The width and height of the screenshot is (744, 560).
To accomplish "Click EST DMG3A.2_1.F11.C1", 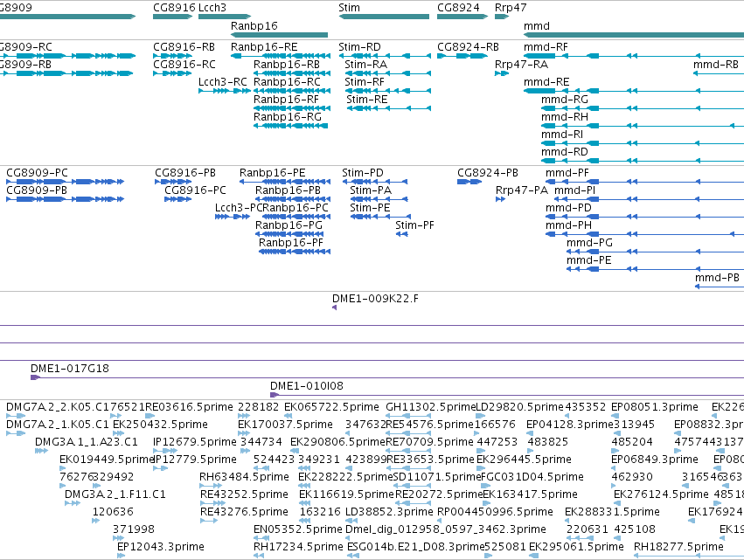I will [72, 503].
